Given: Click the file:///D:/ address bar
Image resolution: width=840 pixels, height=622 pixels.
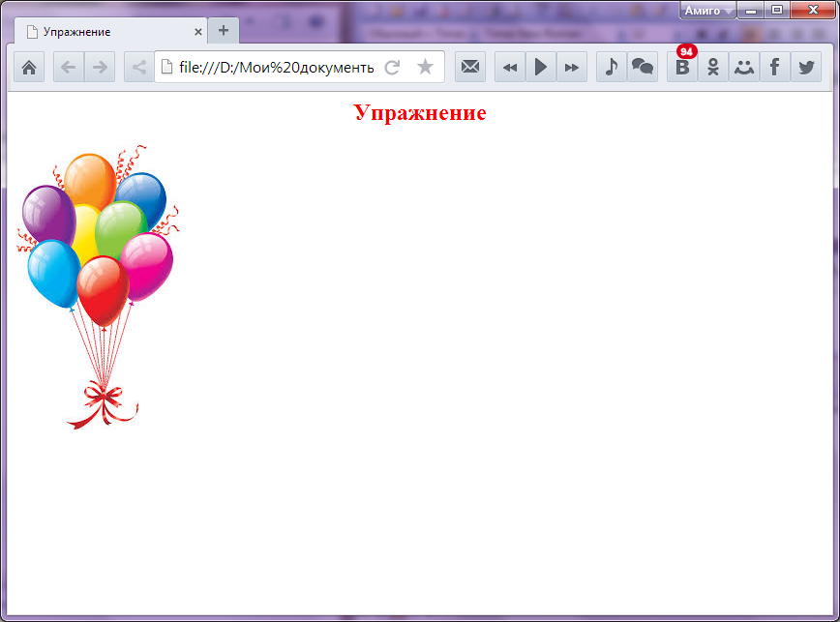Looking at the screenshot, I should (276, 67).
